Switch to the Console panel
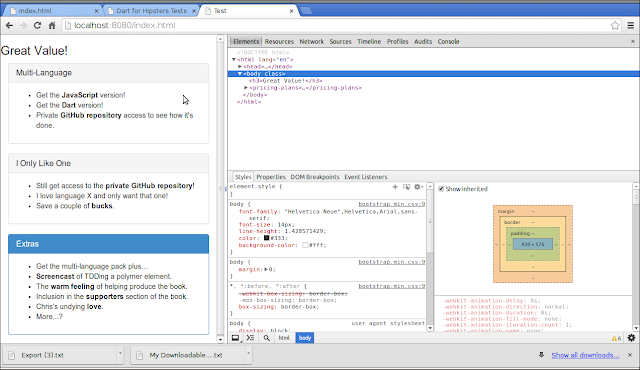 pos(448,42)
